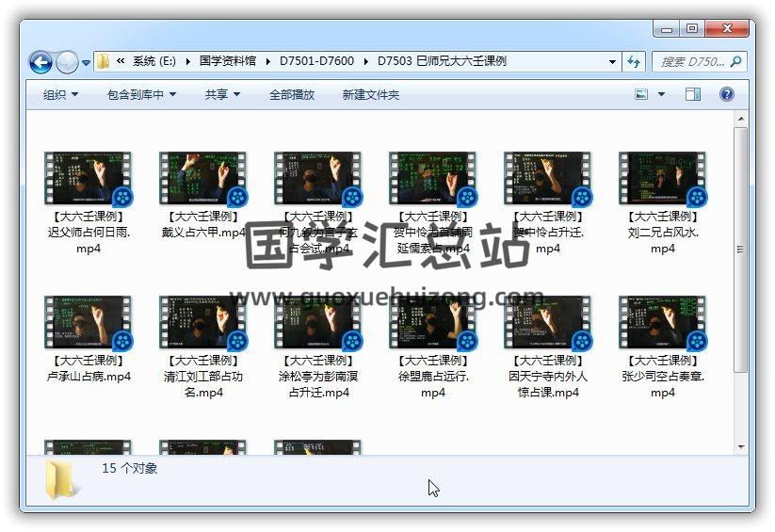Open Help with the question mark icon
Image resolution: width=775 pixels, height=532 pixels.
(727, 94)
